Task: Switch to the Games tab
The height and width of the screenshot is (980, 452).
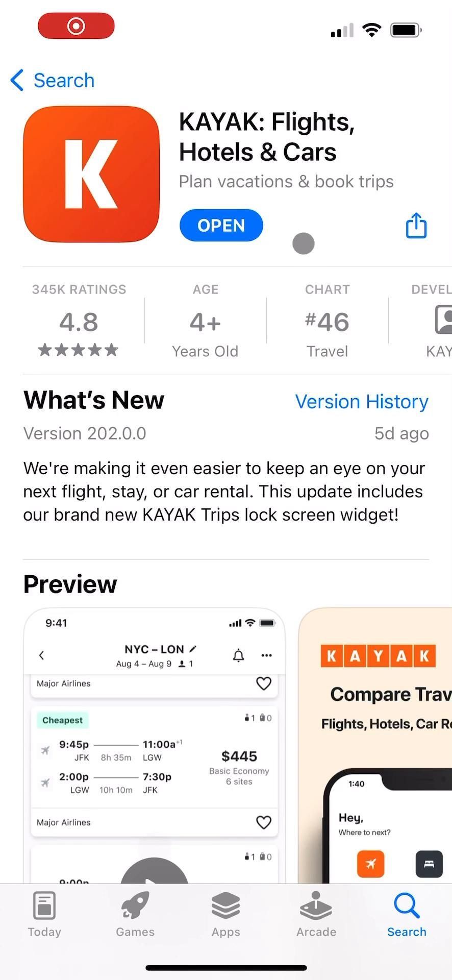Action: 135,915
